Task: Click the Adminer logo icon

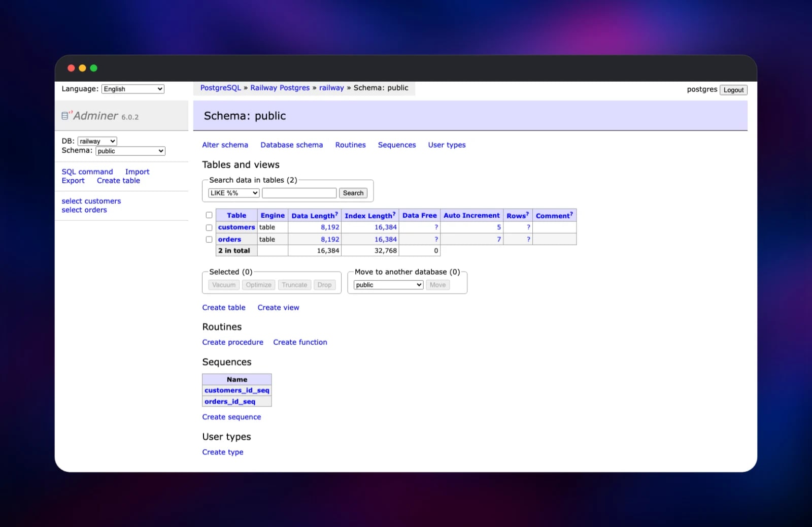Action: pos(66,115)
